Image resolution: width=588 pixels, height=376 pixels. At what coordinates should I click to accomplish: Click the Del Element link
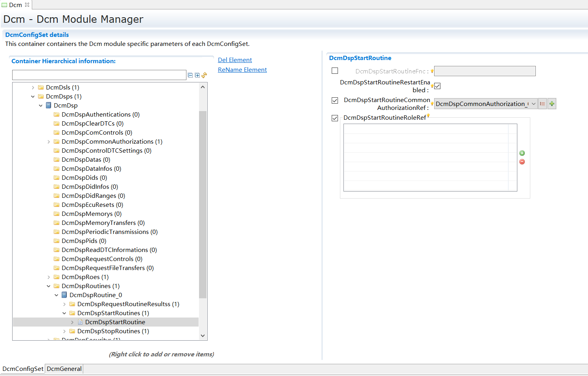coord(235,60)
